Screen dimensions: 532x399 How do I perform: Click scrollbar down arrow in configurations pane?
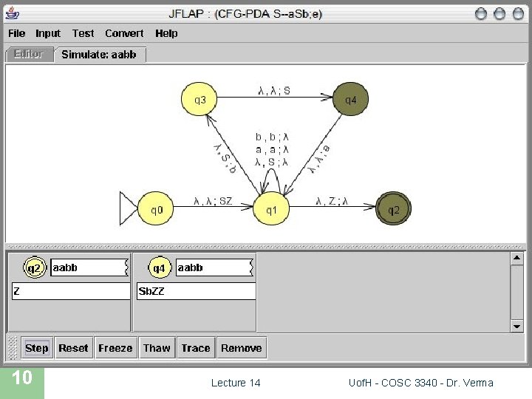(x=516, y=326)
